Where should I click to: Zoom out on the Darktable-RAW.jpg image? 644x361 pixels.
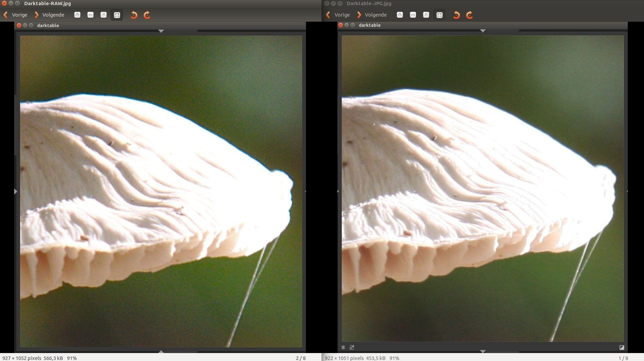(90, 15)
